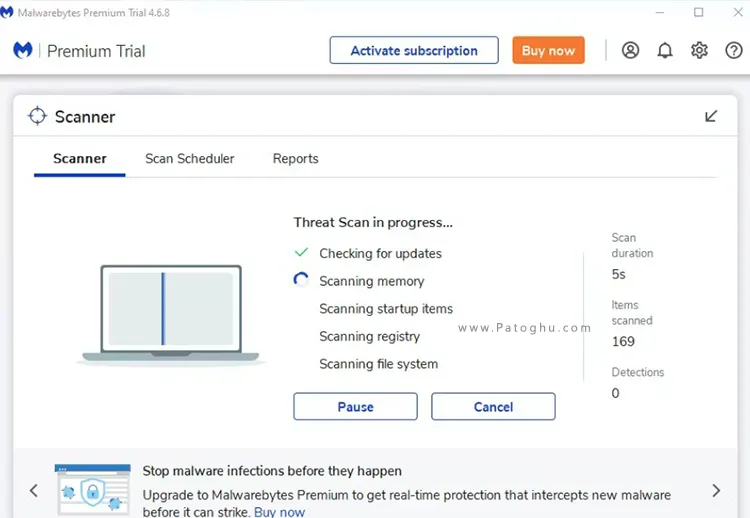Pause the threat scan
The height and width of the screenshot is (518, 750).
(x=355, y=407)
